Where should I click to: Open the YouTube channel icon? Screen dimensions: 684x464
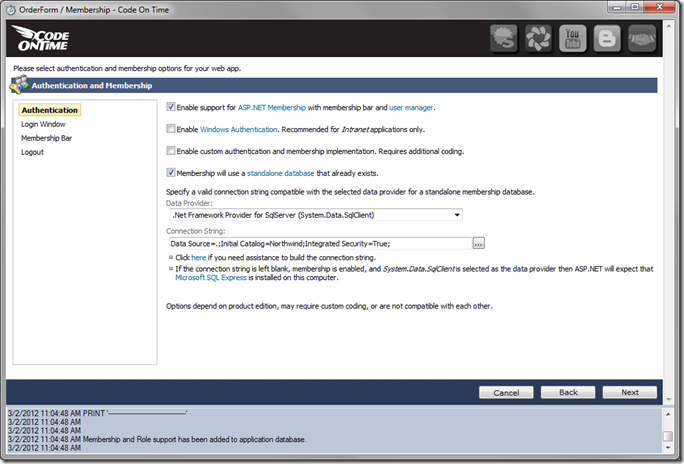[572, 38]
